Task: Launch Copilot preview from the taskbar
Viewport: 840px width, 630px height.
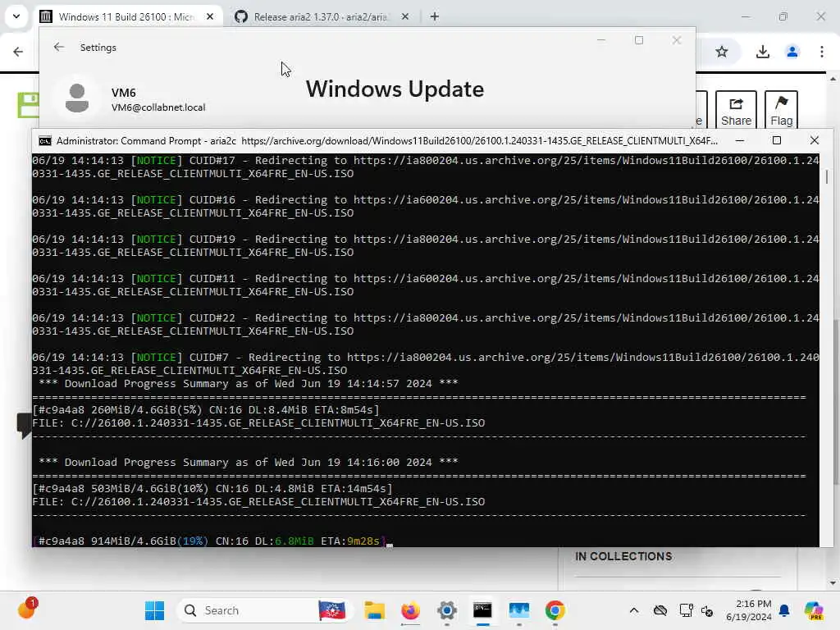Action: click(x=815, y=610)
